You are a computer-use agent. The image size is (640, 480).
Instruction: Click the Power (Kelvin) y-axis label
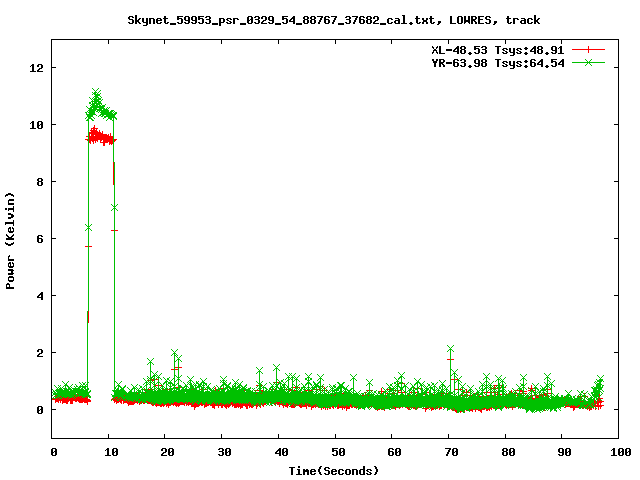click(10, 240)
